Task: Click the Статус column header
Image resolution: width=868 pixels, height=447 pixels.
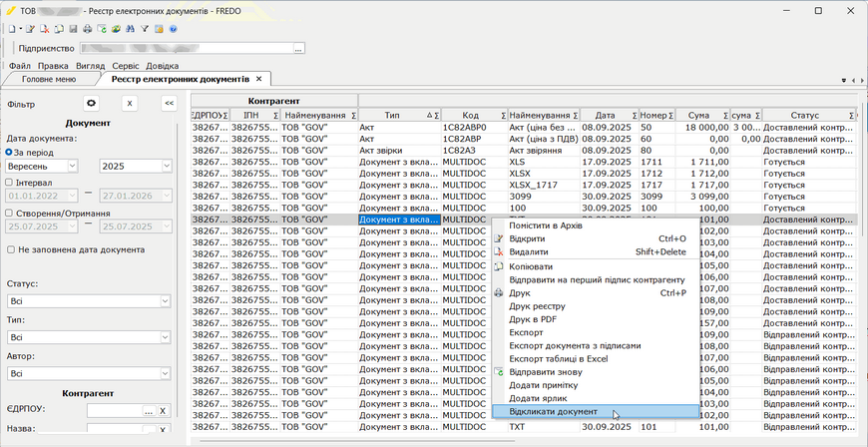Action: pyautogui.click(x=808, y=115)
